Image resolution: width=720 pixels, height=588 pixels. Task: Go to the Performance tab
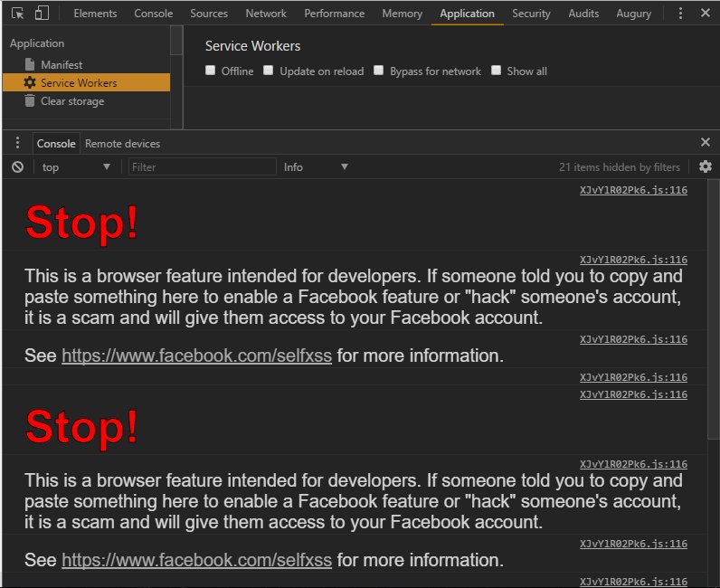[335, 14]
